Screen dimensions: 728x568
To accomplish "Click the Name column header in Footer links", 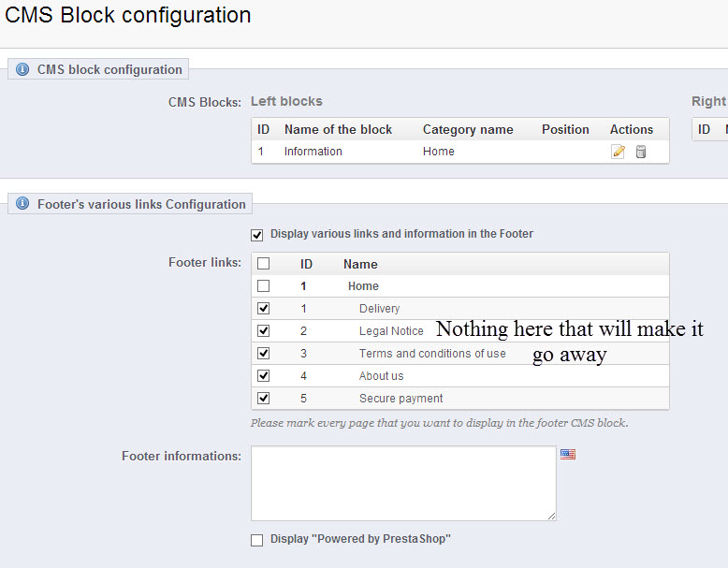I will click(360, 265).
